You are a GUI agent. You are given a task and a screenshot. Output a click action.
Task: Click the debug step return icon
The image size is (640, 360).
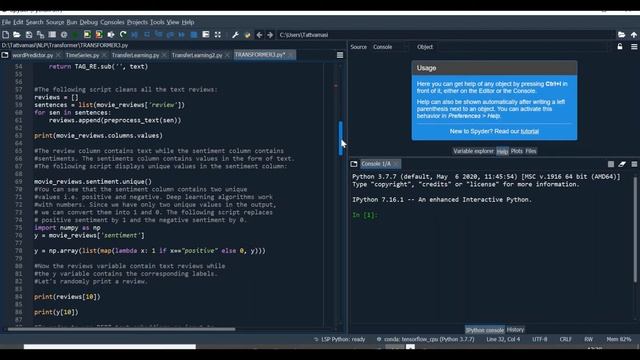(x=170, y=35)
